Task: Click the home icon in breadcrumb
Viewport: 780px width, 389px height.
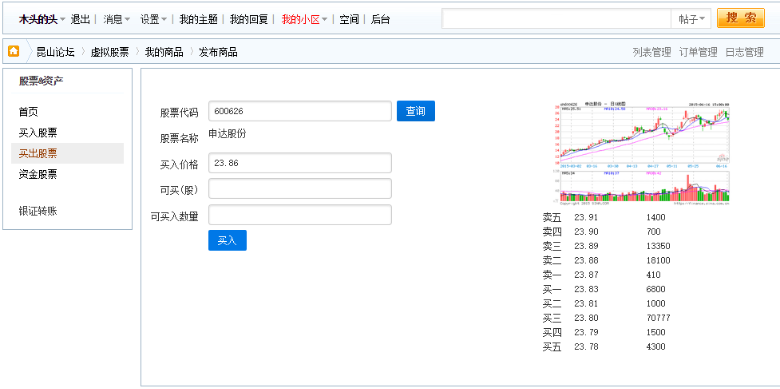Action: [13, 51]
